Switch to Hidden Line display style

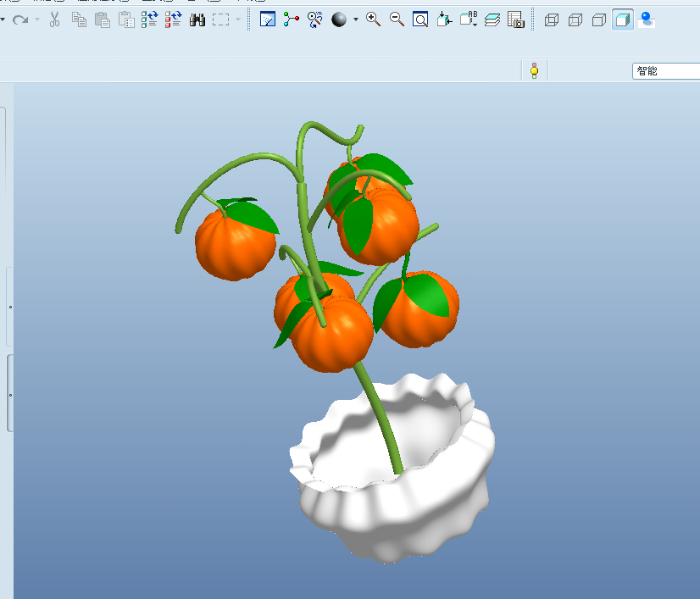[575, 20]
